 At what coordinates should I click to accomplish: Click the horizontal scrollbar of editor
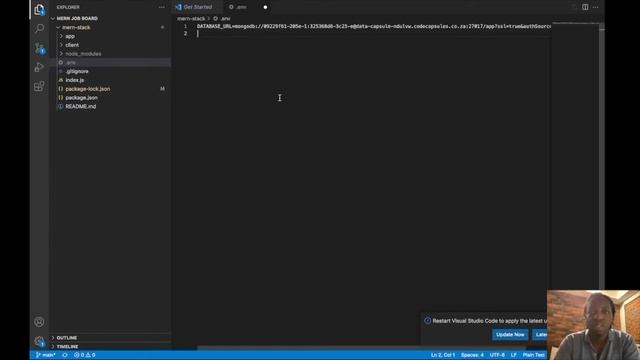(361, 348)
